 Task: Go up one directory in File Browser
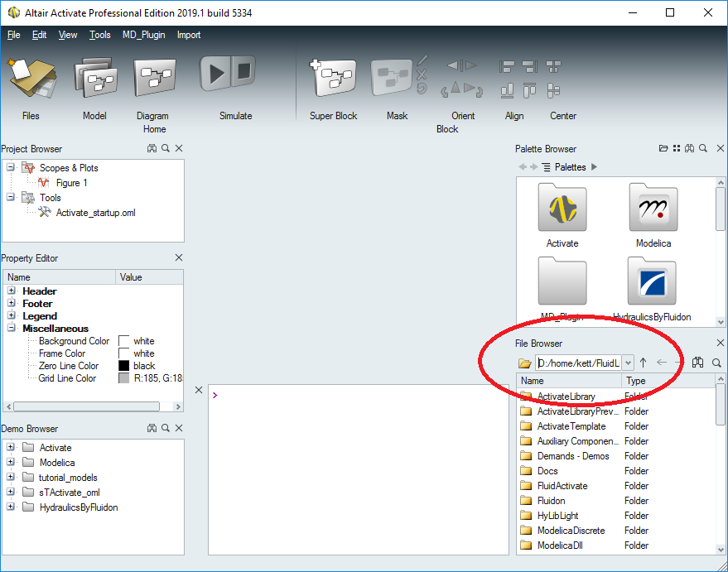click(643, 363)
